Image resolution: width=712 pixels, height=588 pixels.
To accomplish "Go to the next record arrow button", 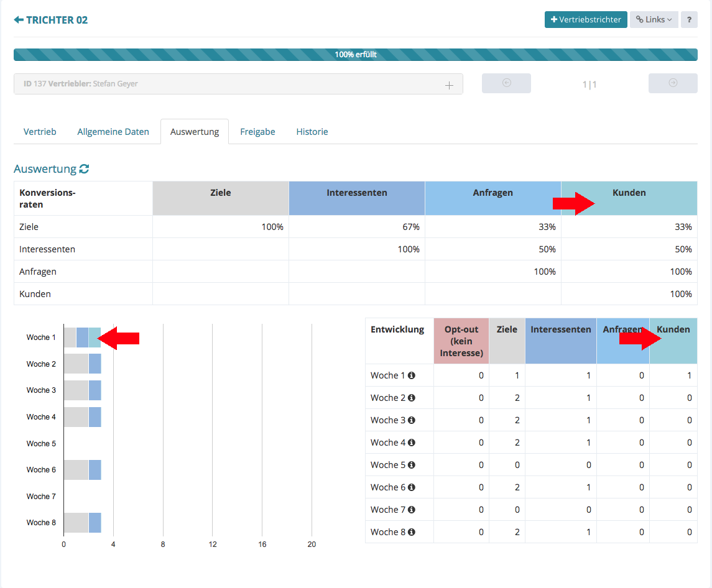I will [672, 83].
